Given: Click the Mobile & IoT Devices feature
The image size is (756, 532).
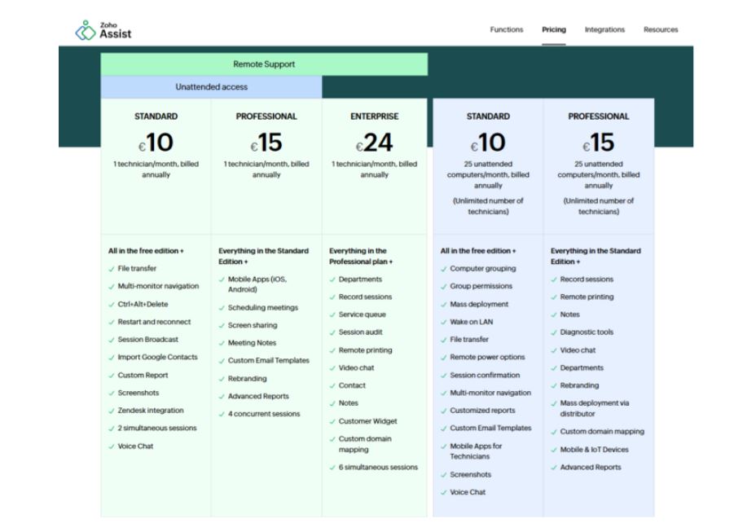Looking at the screenshot, I should [594, 450].
